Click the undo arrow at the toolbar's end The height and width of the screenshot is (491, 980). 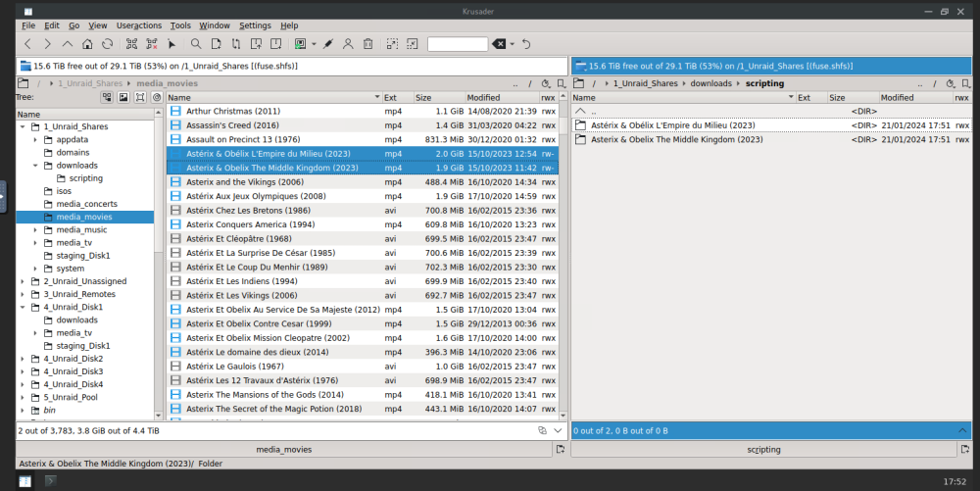[x=526, y=44]
